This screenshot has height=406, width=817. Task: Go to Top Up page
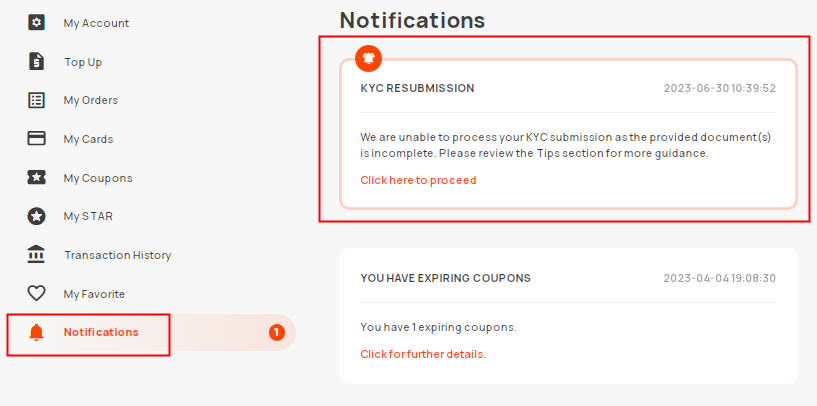[x=83, y=62]
